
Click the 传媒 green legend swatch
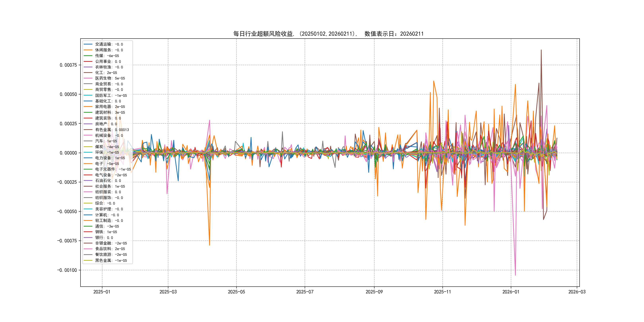(88, 55)
